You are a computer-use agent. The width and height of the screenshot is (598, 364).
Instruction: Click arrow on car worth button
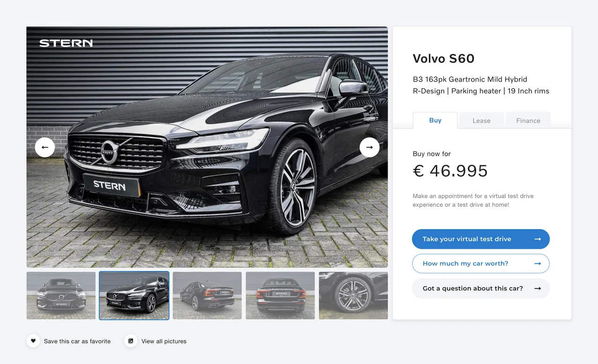[538, 263]
